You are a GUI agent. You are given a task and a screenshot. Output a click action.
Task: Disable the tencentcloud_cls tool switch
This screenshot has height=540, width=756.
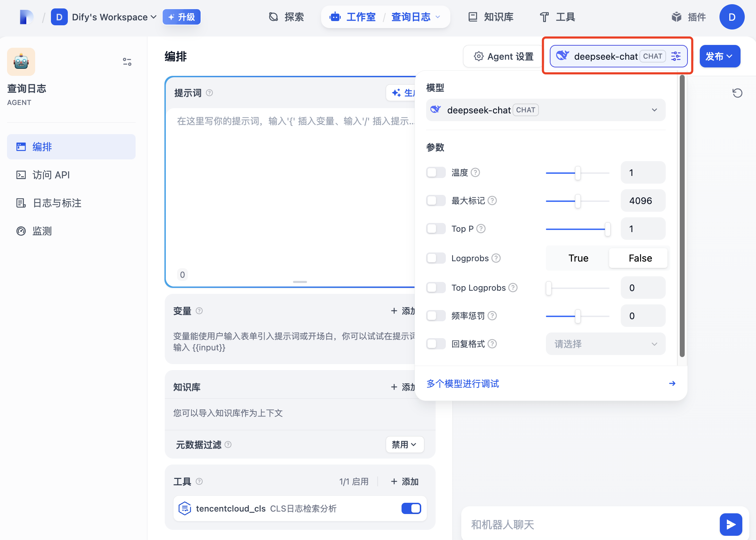[411, 508]
